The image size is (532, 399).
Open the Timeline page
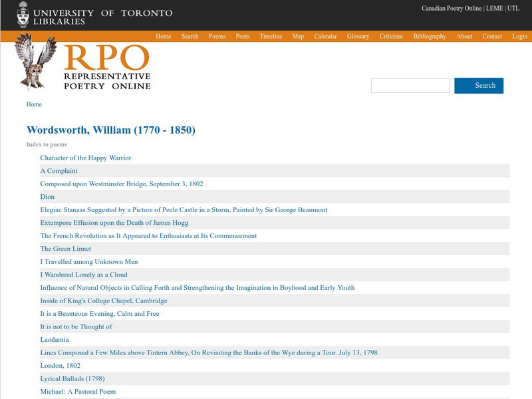[x=271, y=37]
